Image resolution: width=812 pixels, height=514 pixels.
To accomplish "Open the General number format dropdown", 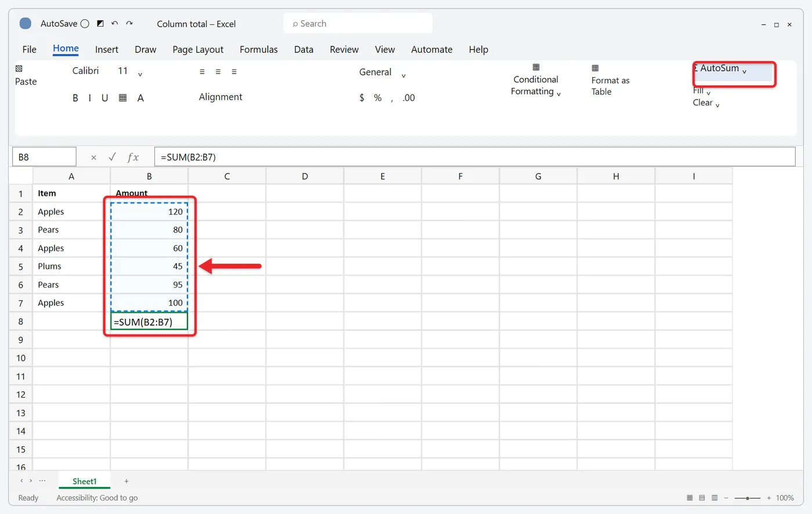I will 404,75.
